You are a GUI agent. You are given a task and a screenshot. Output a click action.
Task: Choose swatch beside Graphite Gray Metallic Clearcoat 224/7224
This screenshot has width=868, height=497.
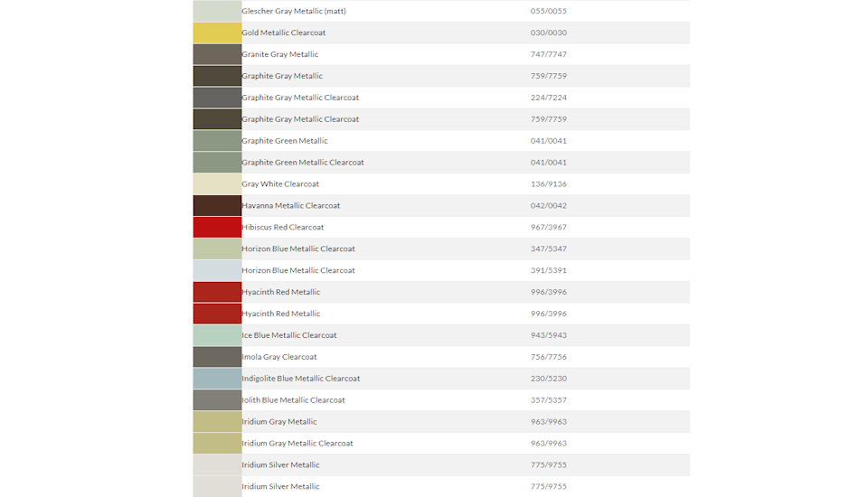pyautogui.click(x=217, y=98)
